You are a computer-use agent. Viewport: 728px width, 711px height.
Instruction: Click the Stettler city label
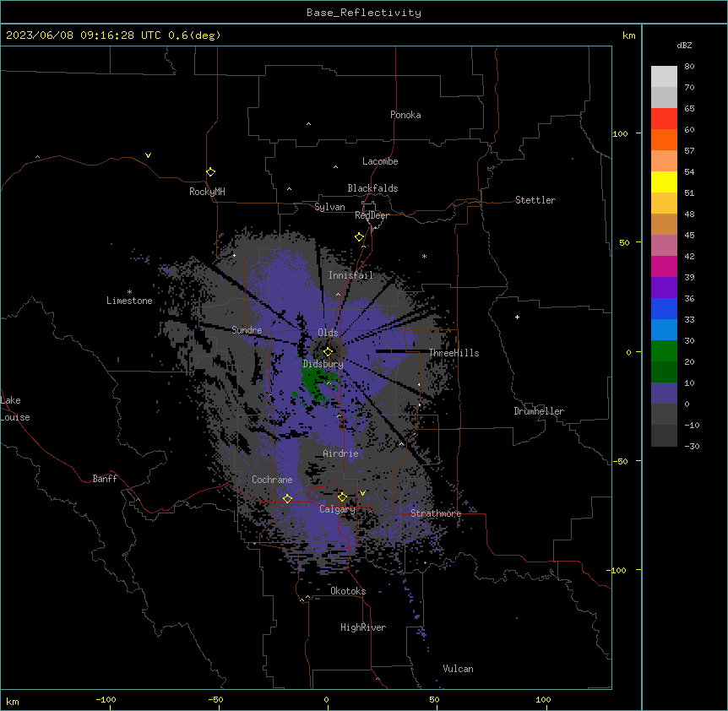pos(535,200)
